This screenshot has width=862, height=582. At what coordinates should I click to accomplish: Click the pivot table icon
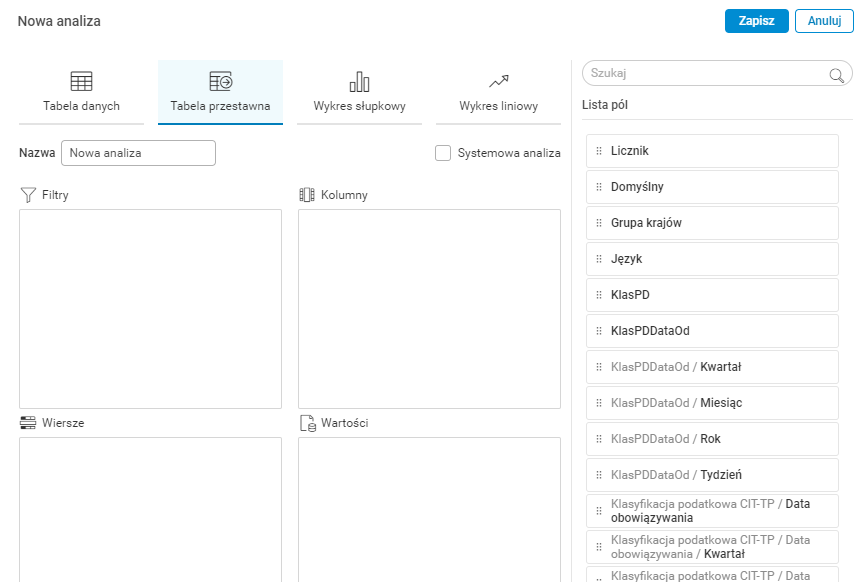tap(220, 81)
